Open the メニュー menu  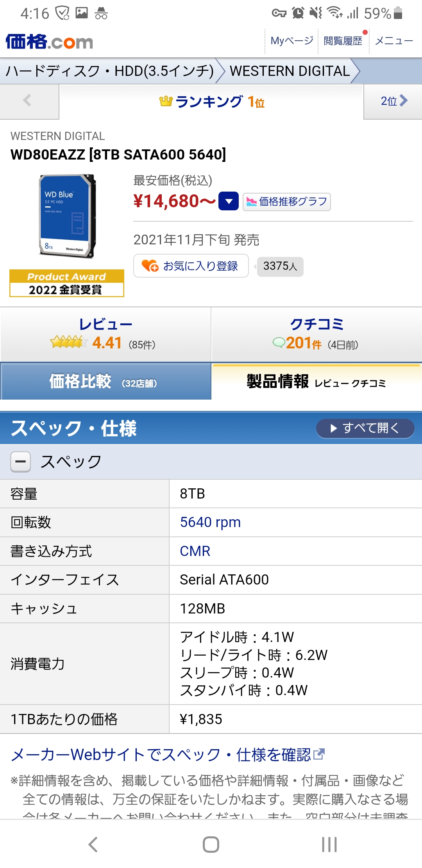coord(394,41)
